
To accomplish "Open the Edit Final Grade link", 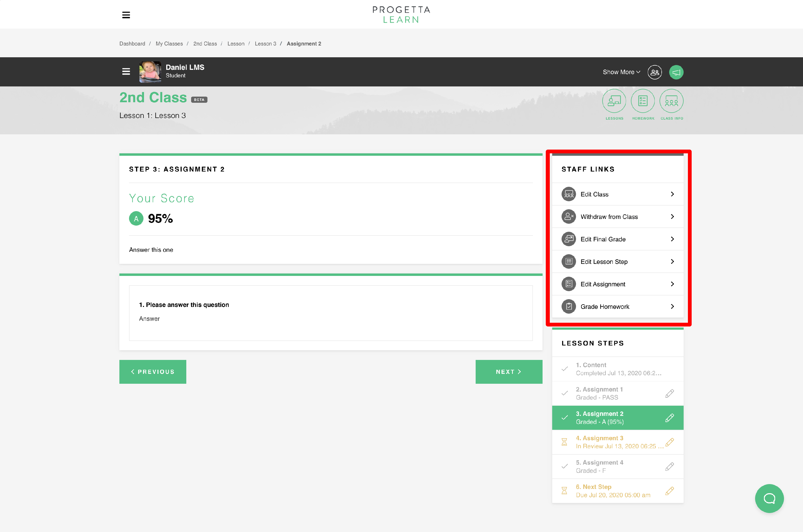I will [618, 239].
